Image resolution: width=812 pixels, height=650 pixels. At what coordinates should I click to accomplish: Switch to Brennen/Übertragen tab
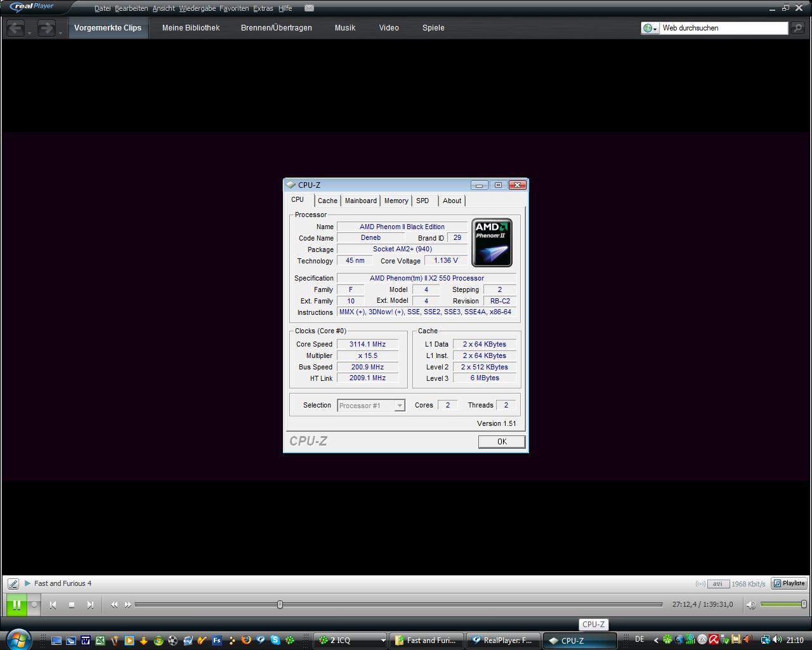click(x=277, y=28)
